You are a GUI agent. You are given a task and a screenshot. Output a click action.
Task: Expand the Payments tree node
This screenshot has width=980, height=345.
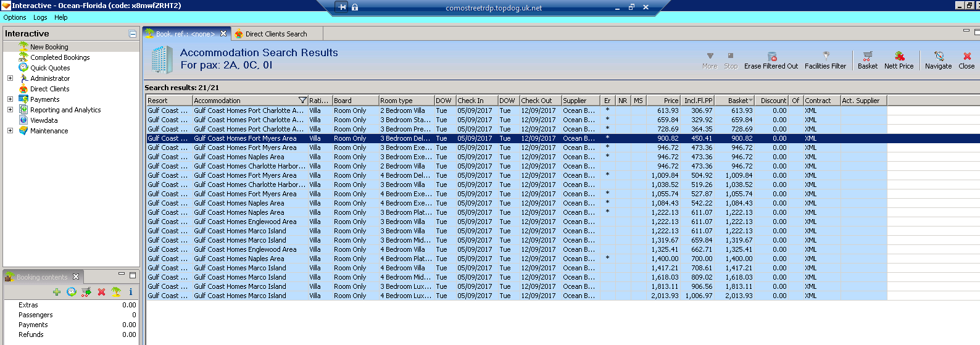(x=10, y=99)
